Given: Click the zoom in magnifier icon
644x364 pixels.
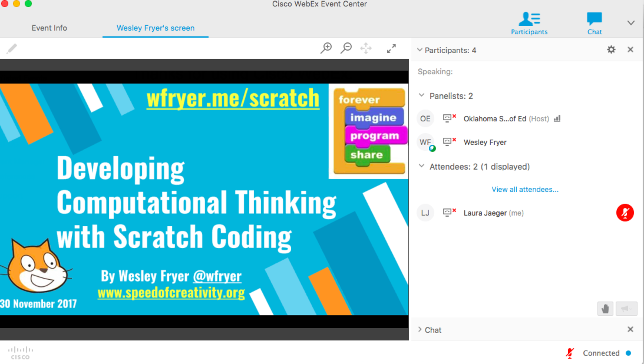Looking at the screenshot, I should pos(326,48).
